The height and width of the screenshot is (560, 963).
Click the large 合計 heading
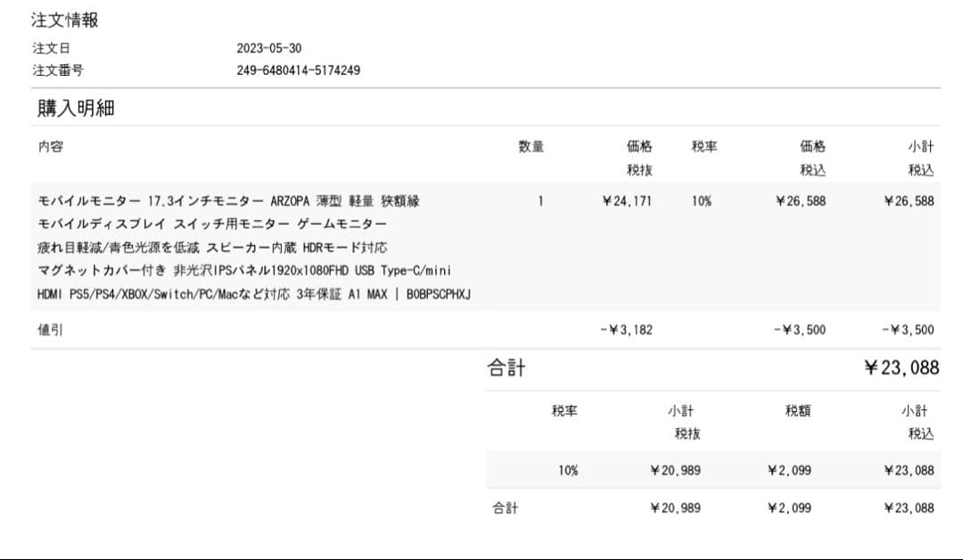[506, 367]
